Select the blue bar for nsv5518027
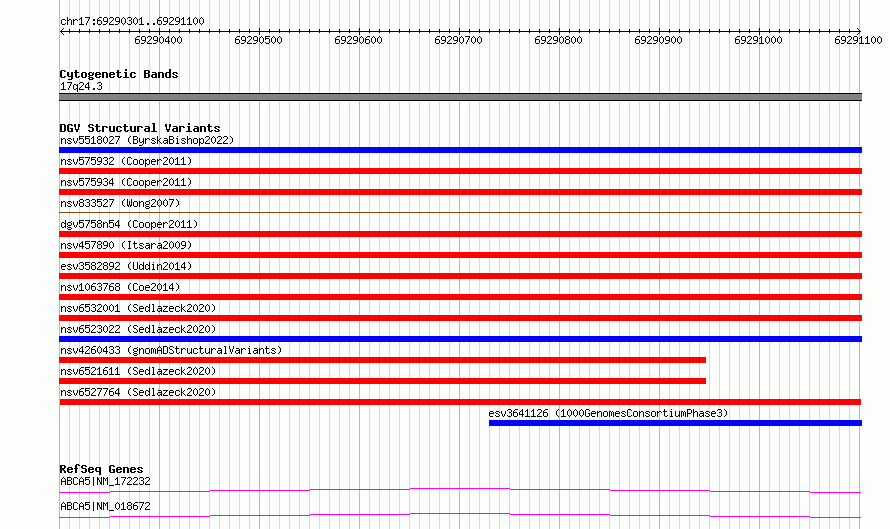890x529 pixels. [460, 150]
